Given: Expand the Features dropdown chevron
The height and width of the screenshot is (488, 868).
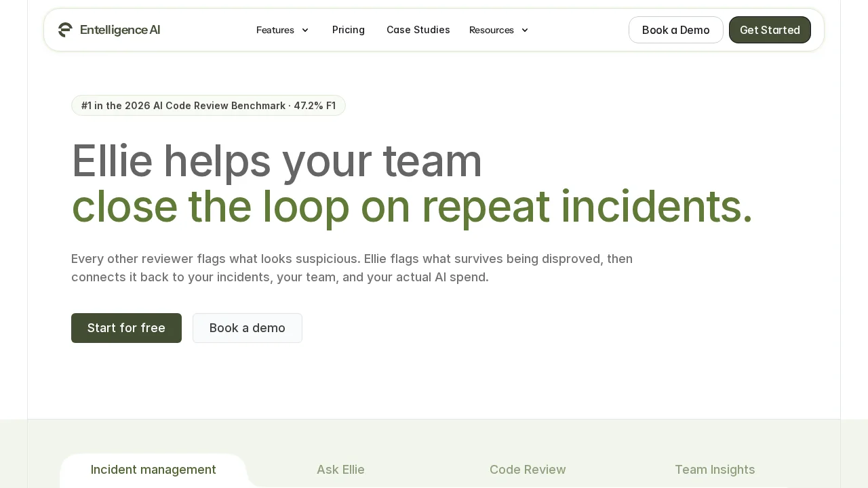Looking at the screenshot, I should tap(305, 30).
